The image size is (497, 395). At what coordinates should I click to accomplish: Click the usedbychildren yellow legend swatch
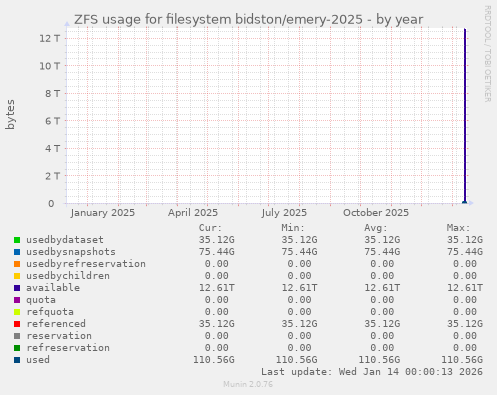pos(17,276)
